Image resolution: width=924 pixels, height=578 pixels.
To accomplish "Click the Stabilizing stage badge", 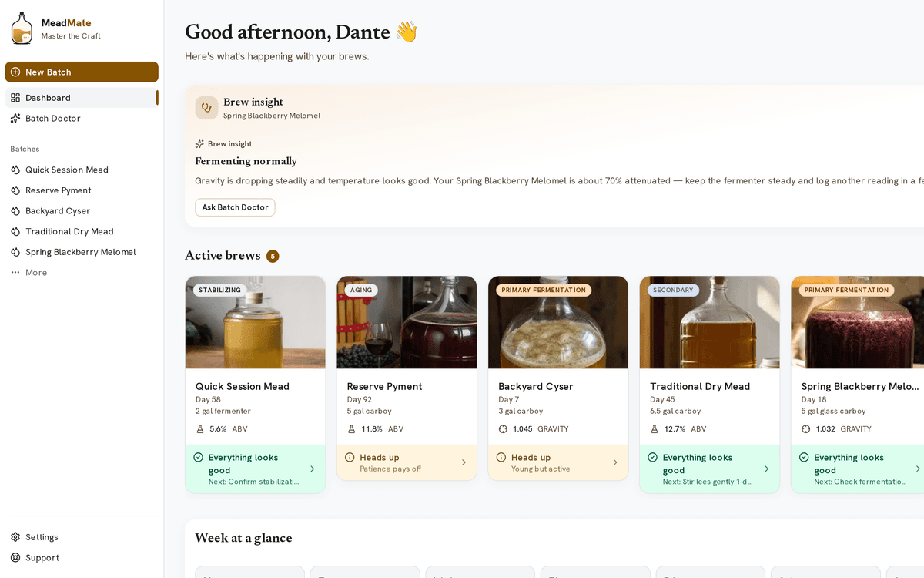I will [x=220, y=291].
